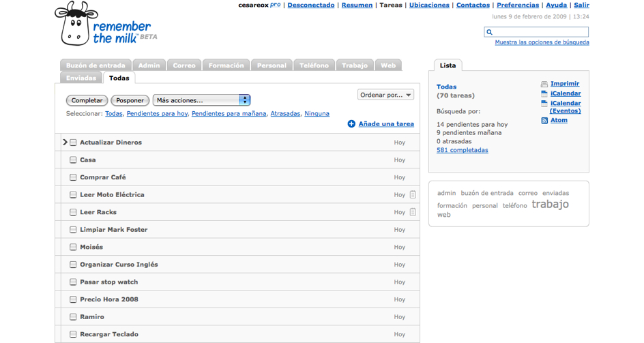Select the trabajo tag in tag cloud
This screenshot has height=343, width=644.
[550, 205]
